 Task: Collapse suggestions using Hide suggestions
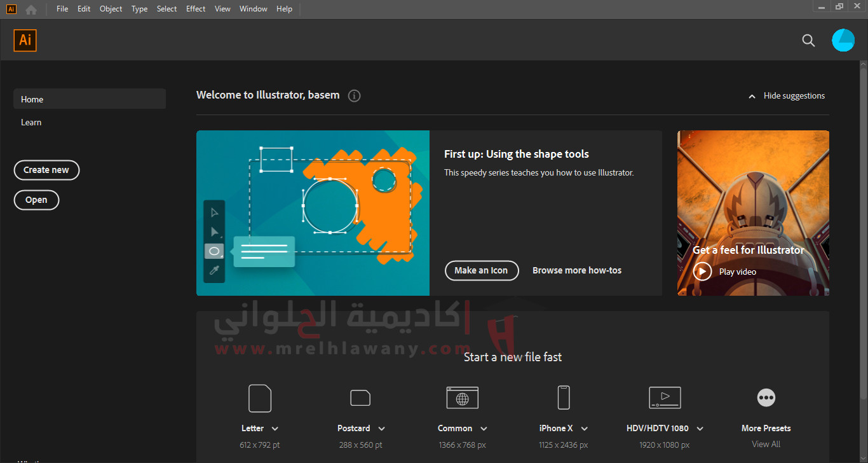[x=787, y=96]
